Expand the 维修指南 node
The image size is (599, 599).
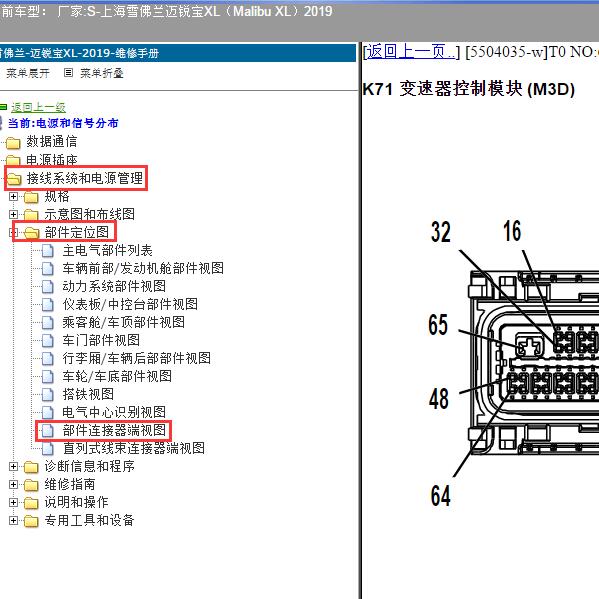pos(13,484)
